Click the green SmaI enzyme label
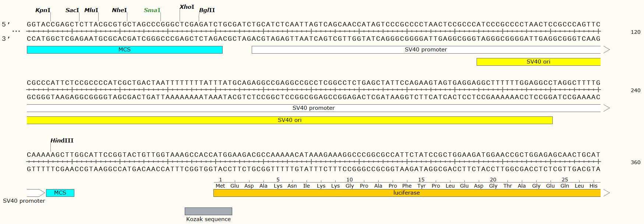The width and height of the screenshot is (644, 224). click(152, 10)
